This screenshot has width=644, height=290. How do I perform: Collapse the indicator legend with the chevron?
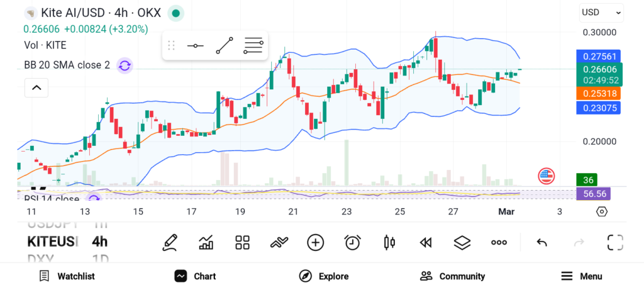tap(36, 87)
